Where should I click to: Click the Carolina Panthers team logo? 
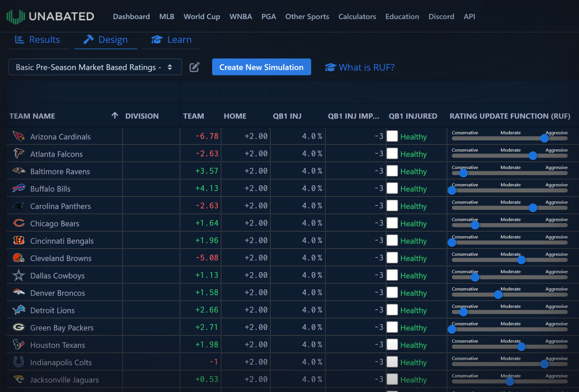coord(19,206)
